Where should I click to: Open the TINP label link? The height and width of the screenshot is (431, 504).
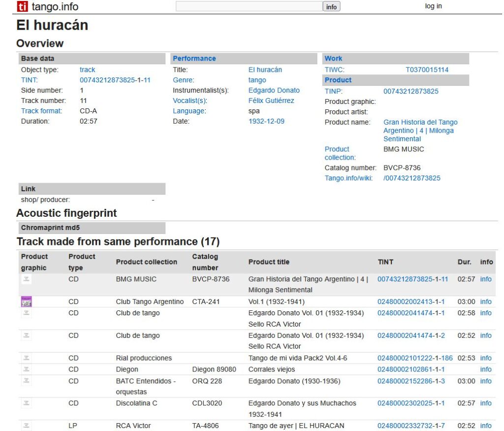point(334,91)
